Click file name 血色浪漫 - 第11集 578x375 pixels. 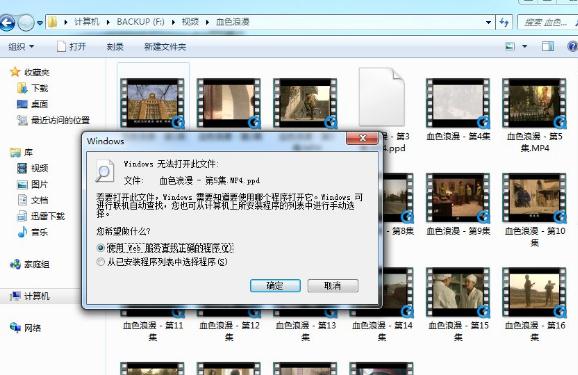point(153,331)
